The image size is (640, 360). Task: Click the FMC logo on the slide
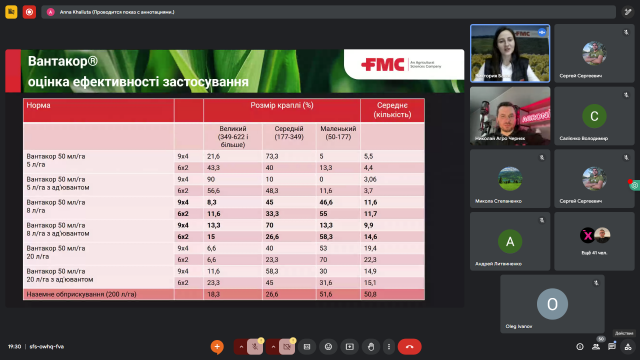point(382,64)
